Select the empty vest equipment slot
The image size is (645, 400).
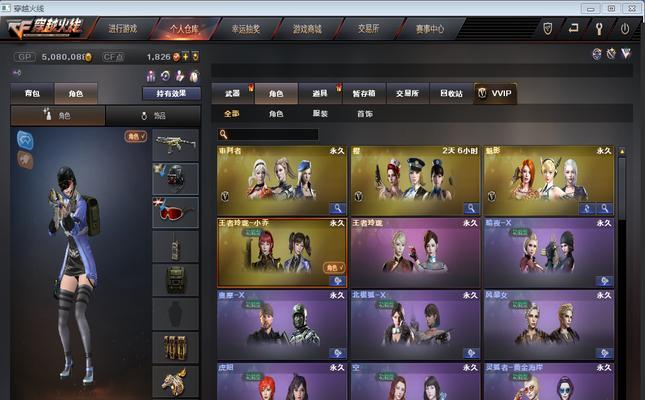(x=176, y=314)
